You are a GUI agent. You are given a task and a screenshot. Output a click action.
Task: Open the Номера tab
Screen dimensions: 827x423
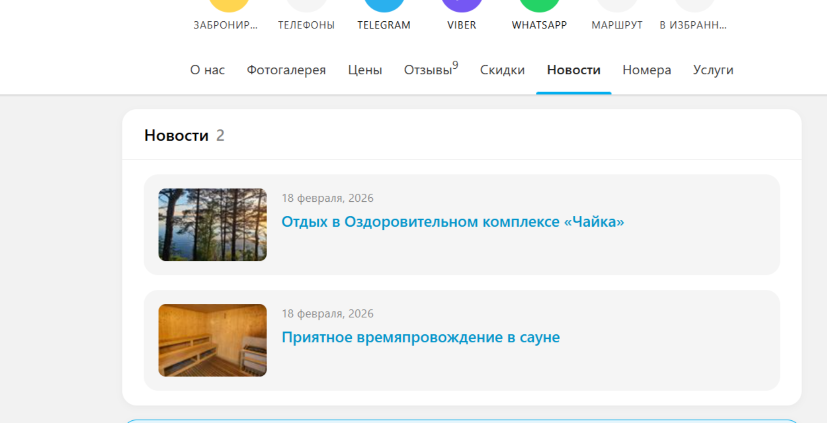pyautogui.click(x=647, y=70)
